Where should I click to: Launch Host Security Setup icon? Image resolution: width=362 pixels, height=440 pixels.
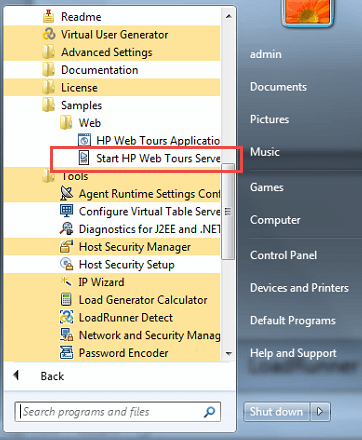(66, 264)
